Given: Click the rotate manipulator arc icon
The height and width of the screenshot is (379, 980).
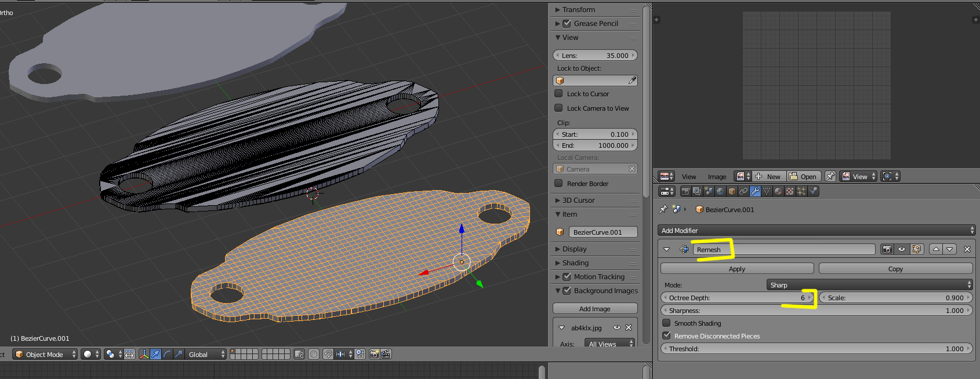Looking at the screenshot, I should pyautogui.click(x=167, y=354).
